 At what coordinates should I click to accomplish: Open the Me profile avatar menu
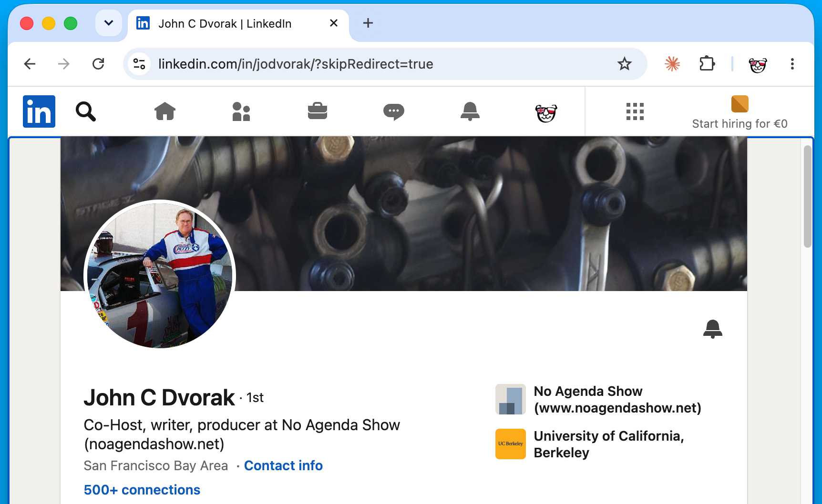coord(546,112)
